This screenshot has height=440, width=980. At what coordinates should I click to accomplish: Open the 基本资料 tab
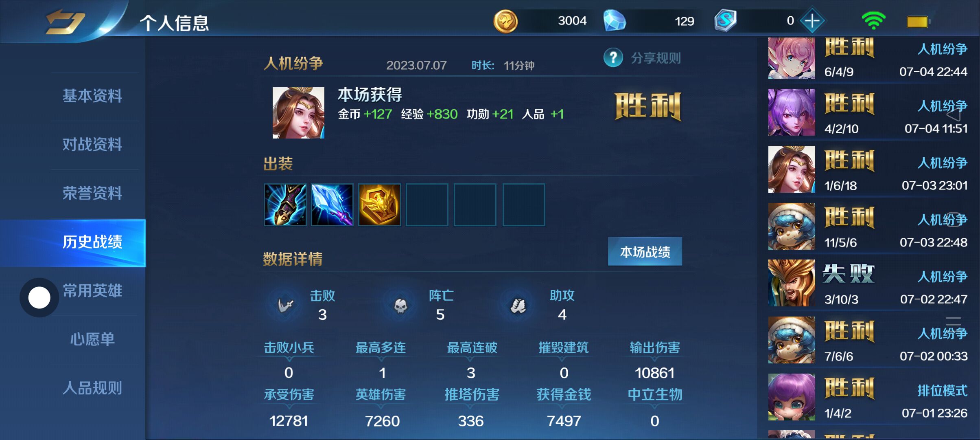coord(92,96)
